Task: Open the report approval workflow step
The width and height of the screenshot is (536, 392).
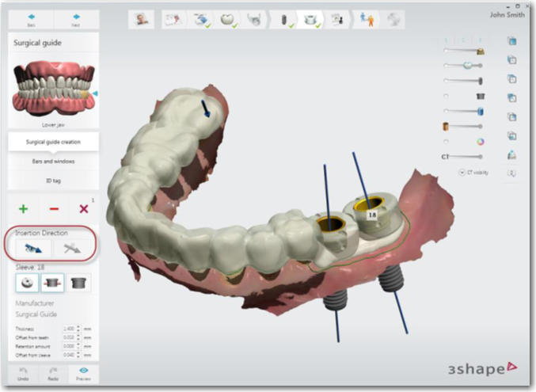Action: (x=337, y=20)
